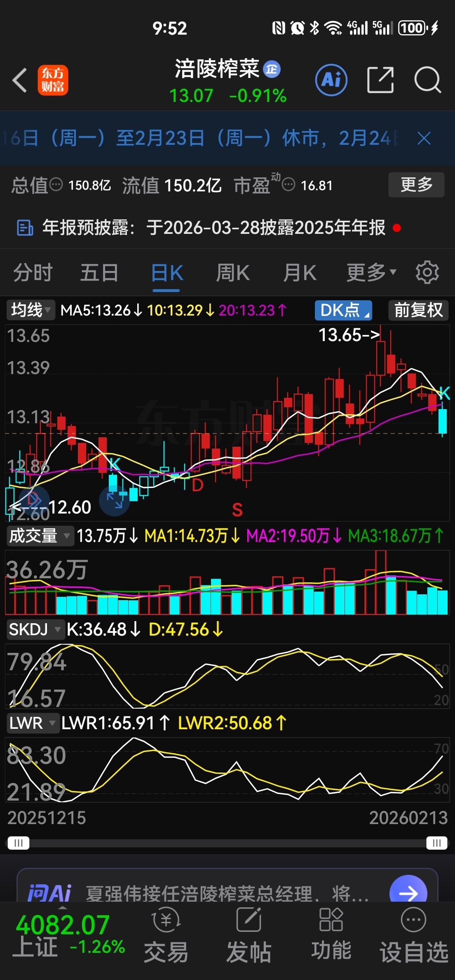Tap the face icon next to 总值
Viewport: 455px width, 980px height.
pyautogui.click(x=56, y=184)
